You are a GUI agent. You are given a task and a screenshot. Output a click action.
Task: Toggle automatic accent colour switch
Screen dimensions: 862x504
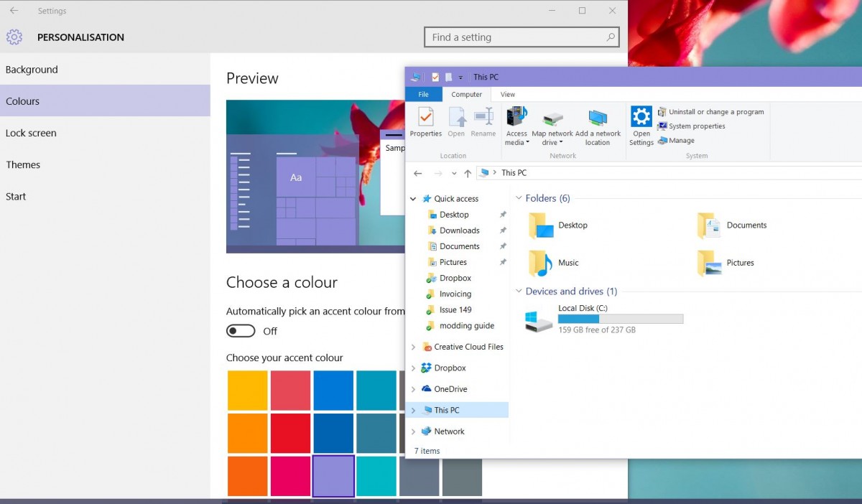click(241, 331)
